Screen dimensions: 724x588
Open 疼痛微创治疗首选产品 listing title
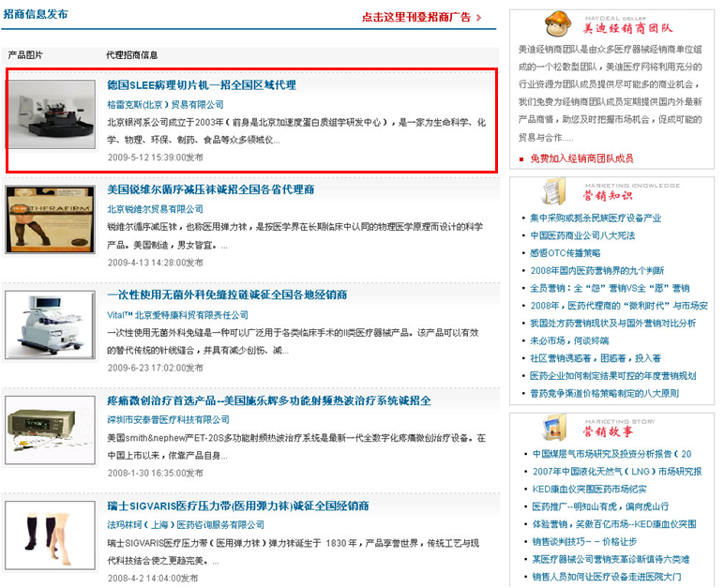269,400
